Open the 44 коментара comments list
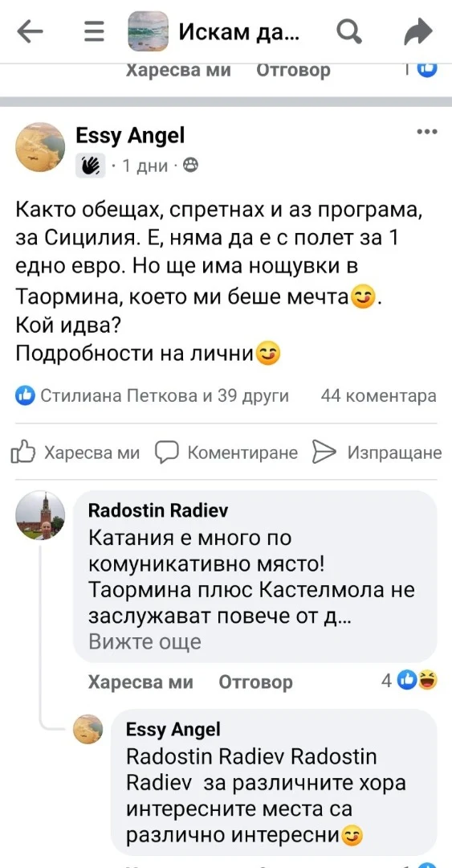Viewport: 452px width, 868px height. coord(379,395)
